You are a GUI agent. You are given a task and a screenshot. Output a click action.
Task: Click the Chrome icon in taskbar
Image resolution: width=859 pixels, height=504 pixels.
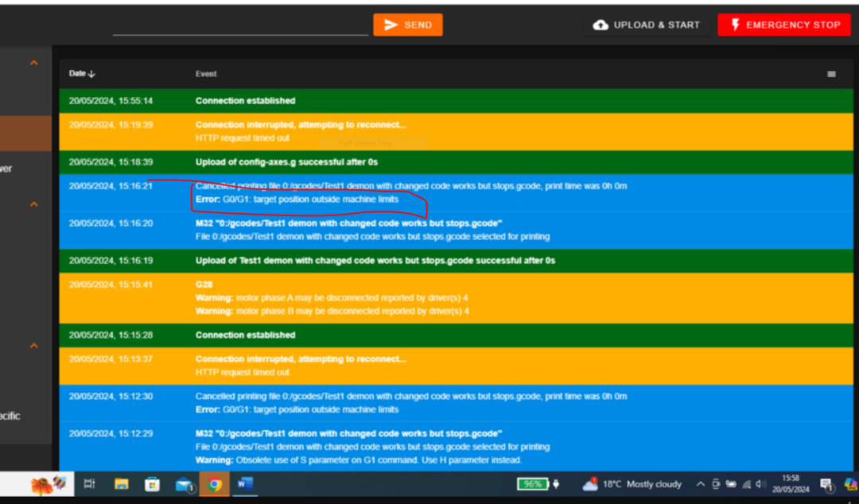tap(215, 484)
